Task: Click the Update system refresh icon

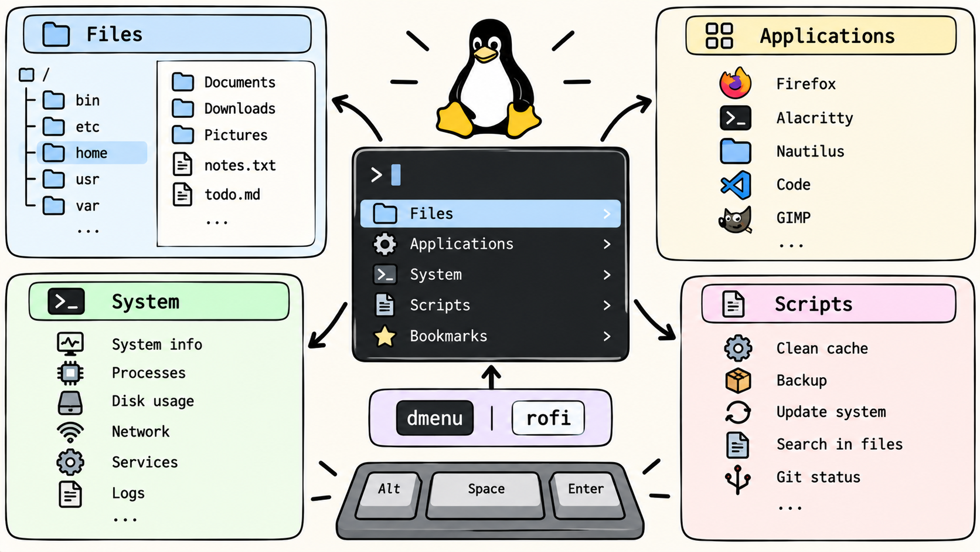Action: click(738, 412)
